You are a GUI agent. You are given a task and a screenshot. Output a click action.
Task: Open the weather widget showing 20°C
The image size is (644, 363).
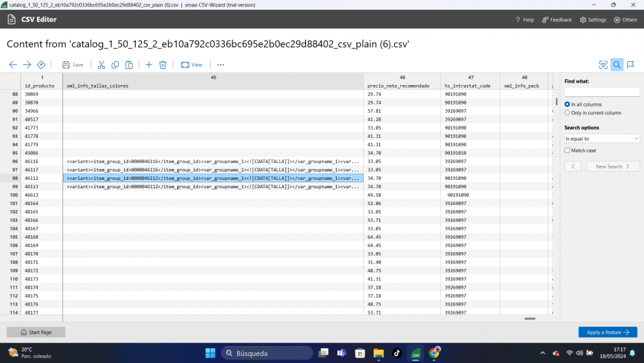pyautogui.click(x=30, y=353)
